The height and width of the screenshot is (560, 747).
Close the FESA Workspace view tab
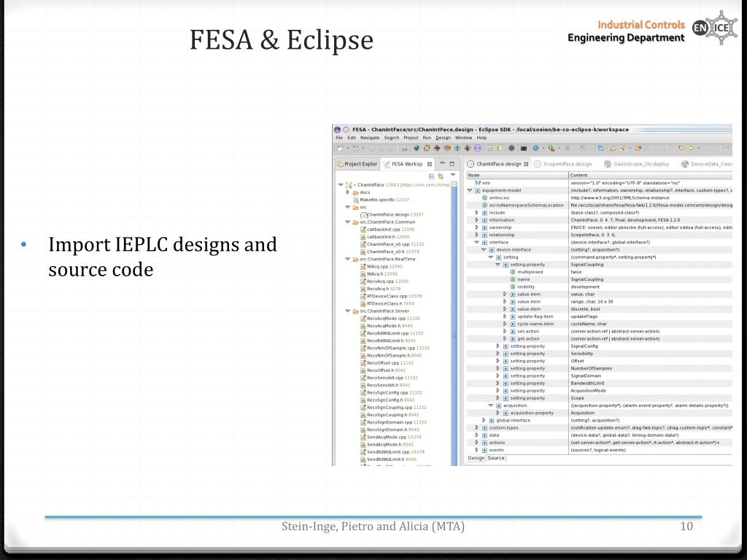point(429,164)
